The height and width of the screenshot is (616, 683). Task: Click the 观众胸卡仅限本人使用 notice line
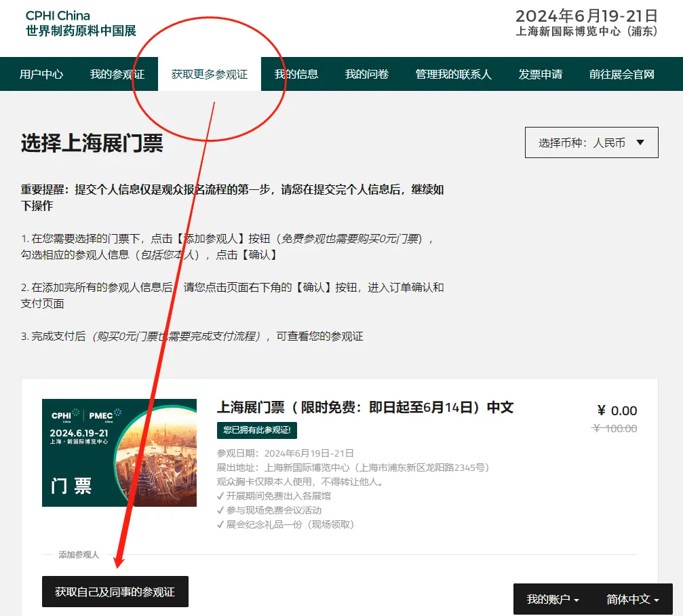point(300,482)
